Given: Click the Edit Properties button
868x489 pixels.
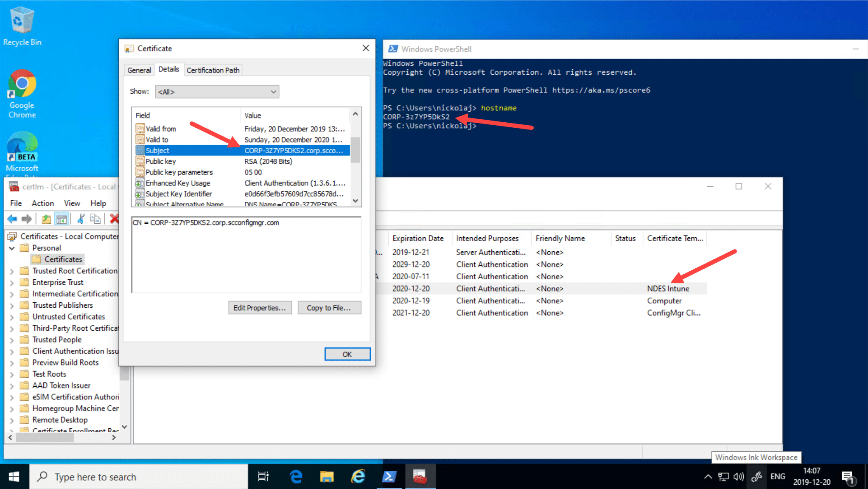Looking at the screenshot, I should (260, 308).
